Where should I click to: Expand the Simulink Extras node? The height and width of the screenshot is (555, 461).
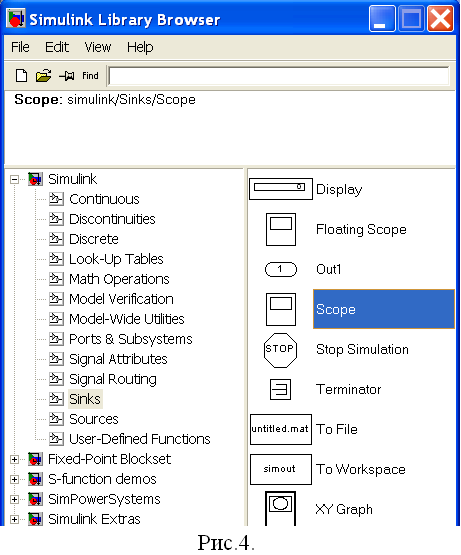(x=15, y=519)
